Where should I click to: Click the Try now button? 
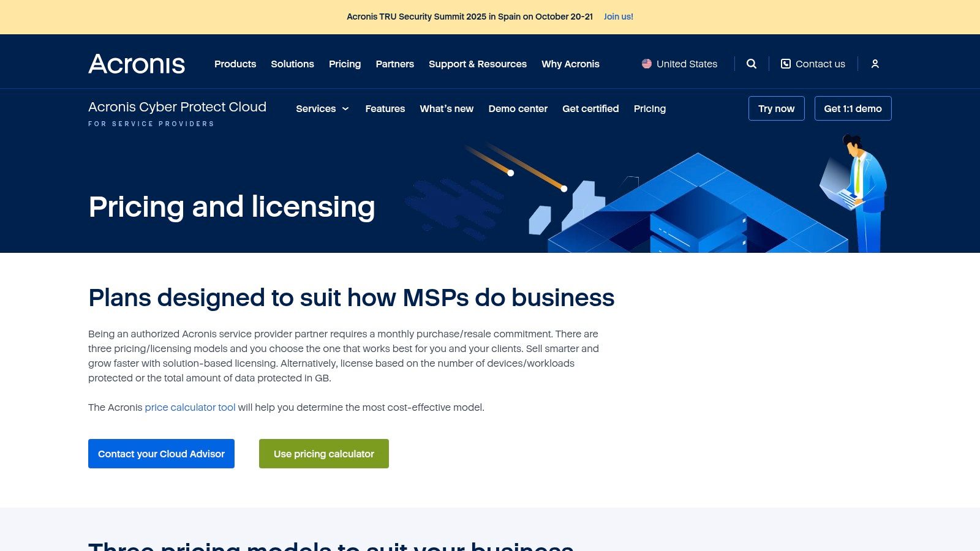777,108
